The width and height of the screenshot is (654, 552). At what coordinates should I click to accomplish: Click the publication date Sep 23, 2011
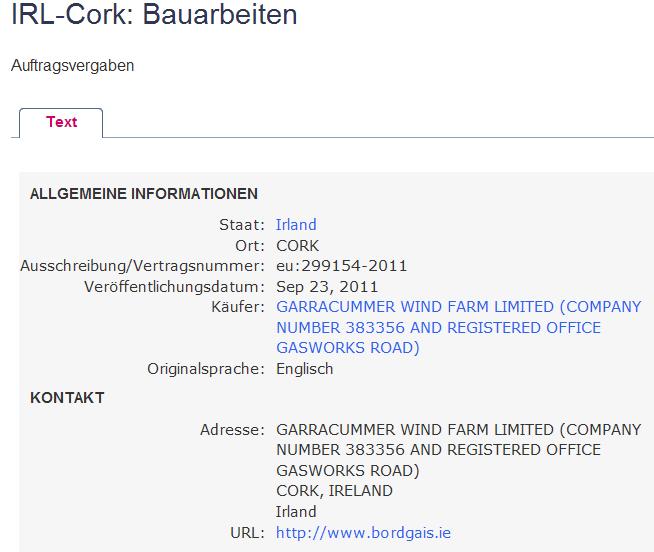pyautogui.click(x=327, y=287)
